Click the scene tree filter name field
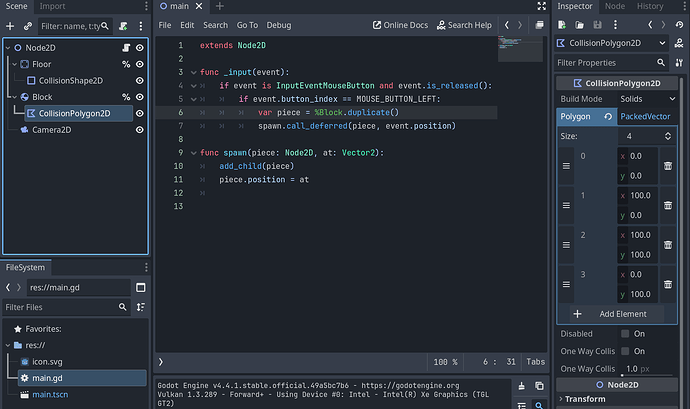This screenshot has height=409, width=690. (75, 26)
